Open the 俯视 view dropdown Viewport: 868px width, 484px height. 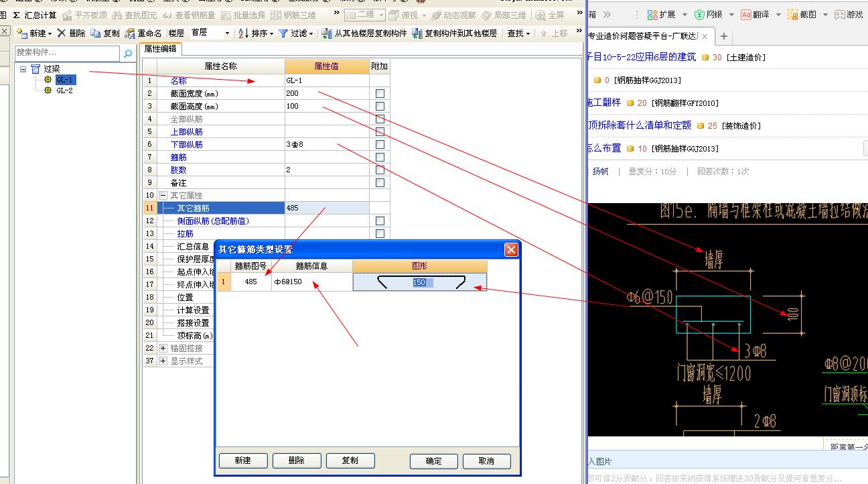pos(423,15)
